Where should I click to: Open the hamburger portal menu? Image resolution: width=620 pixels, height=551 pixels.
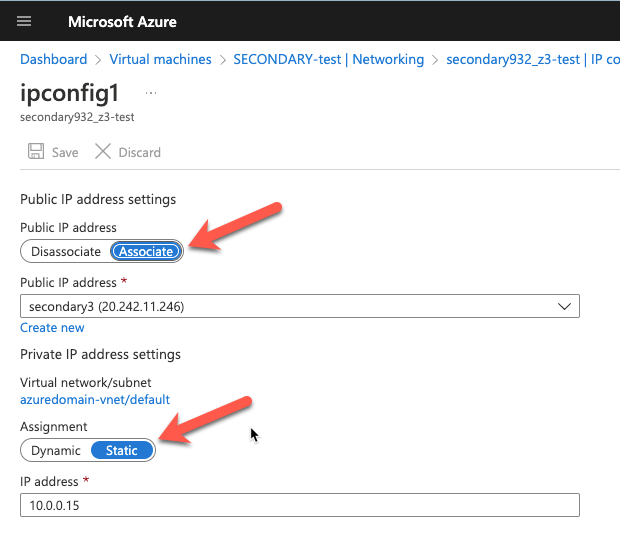24,21
